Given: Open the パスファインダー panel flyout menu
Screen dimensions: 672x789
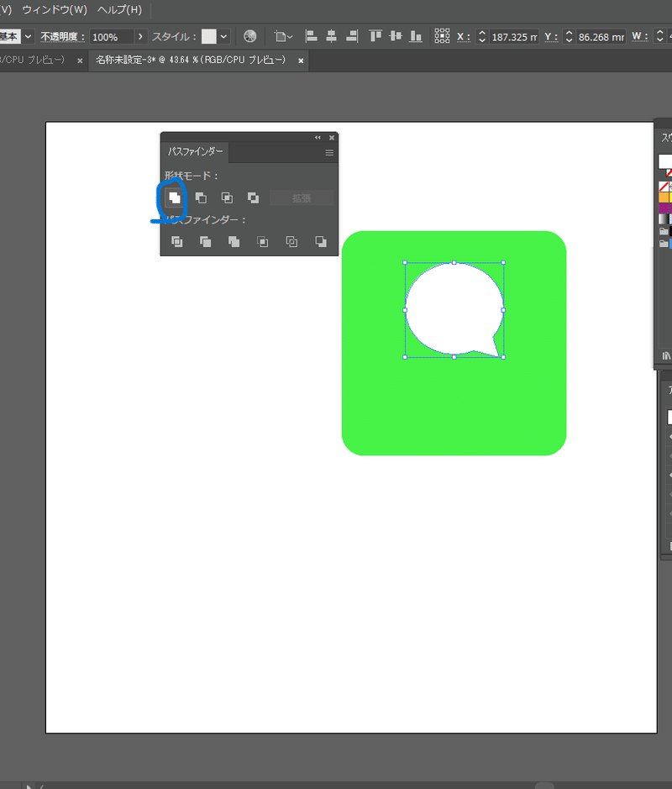Looking at the screenshot, I should [x=329, y=152].
